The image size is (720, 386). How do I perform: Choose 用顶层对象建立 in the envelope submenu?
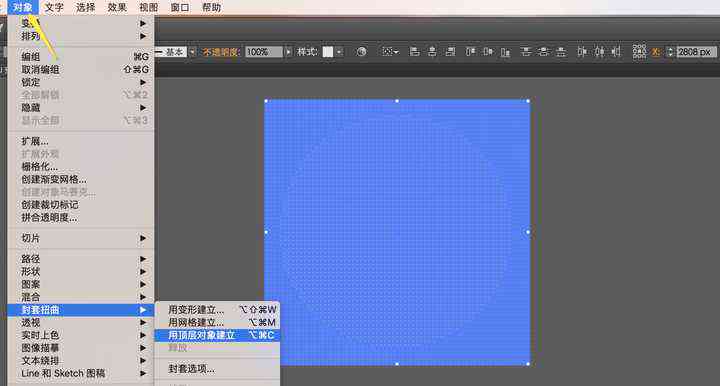click(x=218, y=335)
